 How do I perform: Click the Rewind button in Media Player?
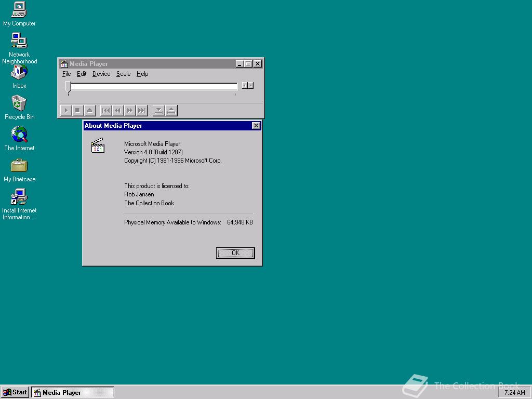click(118, 111)
